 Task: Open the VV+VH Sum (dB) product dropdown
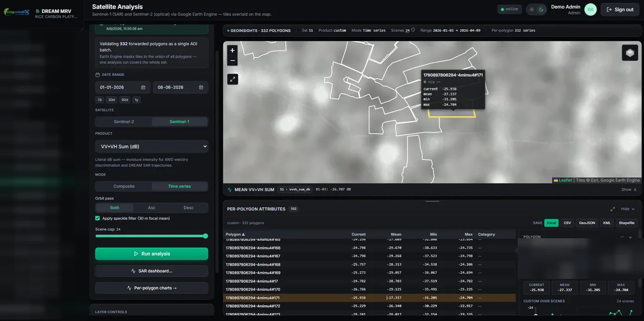152,147
